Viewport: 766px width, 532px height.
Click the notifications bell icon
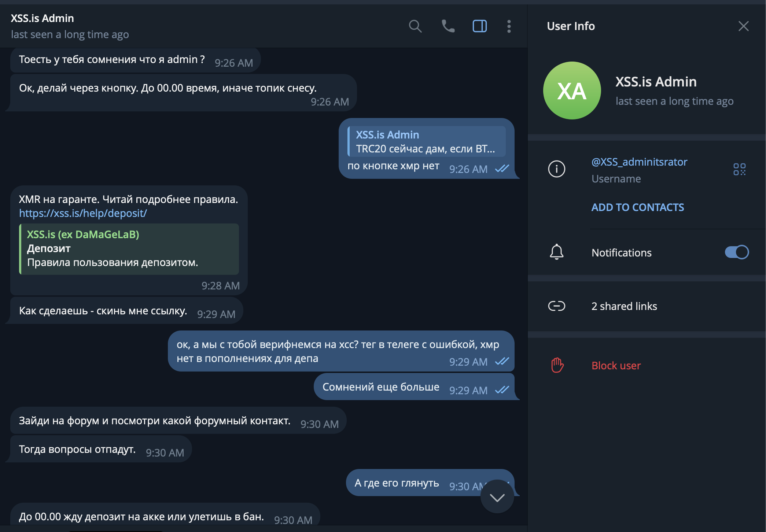tap(556, 252)
